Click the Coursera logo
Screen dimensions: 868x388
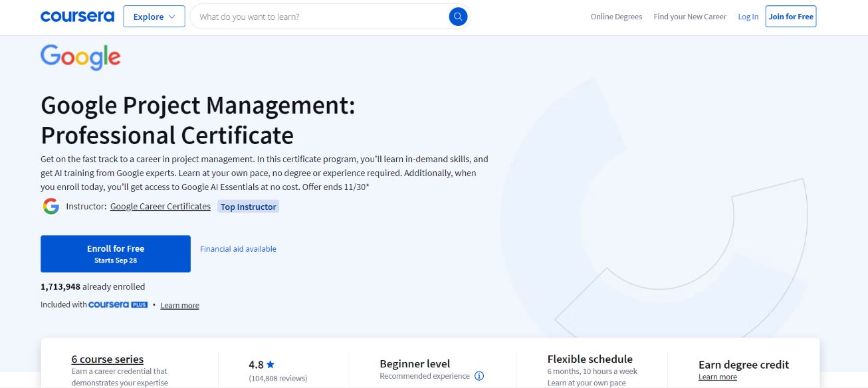[77, 17]
